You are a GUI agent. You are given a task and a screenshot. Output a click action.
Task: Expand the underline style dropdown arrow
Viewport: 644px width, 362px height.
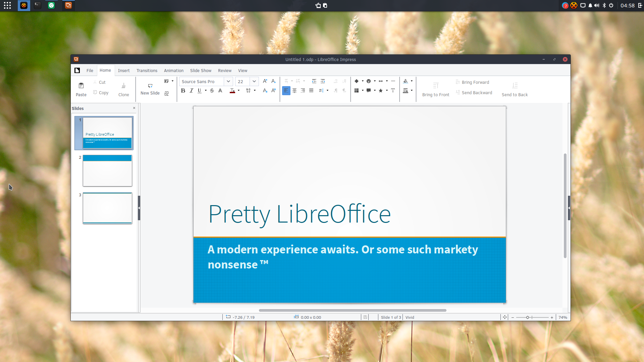pos(206,90)
